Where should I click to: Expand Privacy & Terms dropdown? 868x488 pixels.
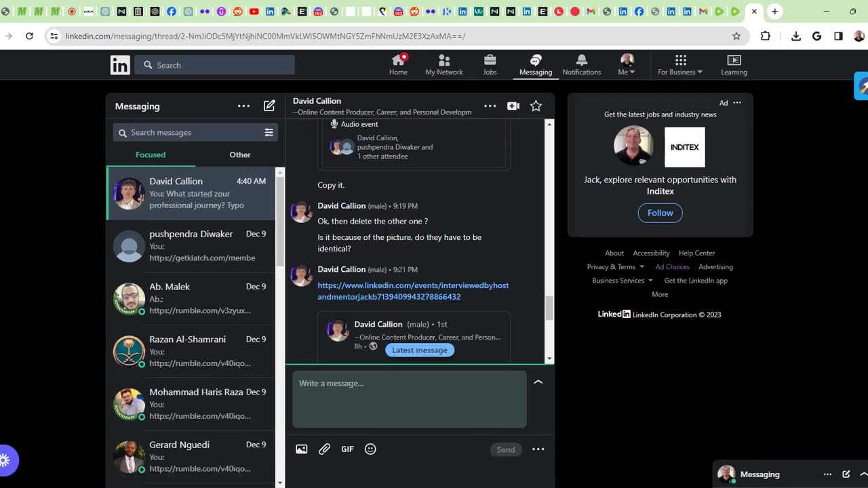(x=616, y=266)
